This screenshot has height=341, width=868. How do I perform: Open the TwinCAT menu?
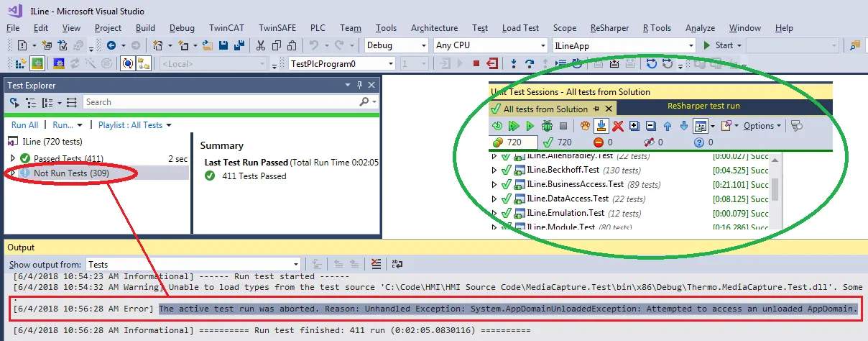pos(227,28)
